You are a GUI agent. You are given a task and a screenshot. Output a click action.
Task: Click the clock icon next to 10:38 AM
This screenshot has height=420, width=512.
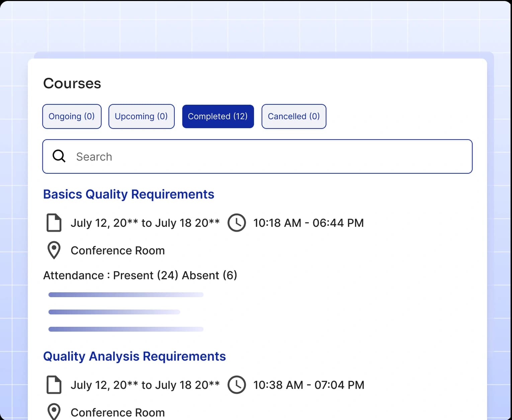pos(237,385)
